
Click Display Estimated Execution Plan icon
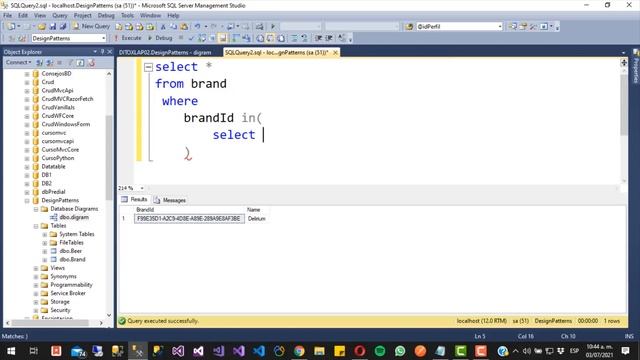[x=202, y=38]
